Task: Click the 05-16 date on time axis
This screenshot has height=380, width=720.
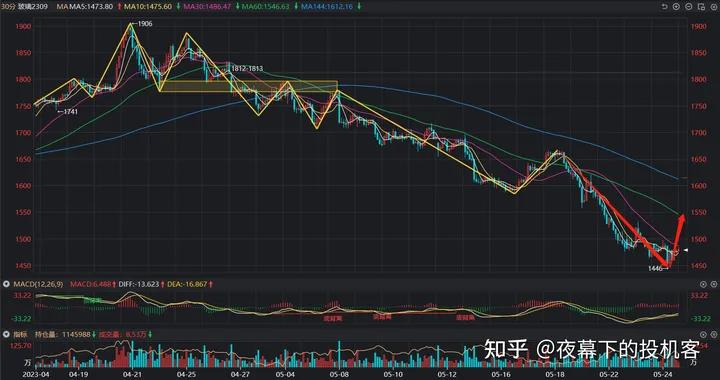Action: 501,374
